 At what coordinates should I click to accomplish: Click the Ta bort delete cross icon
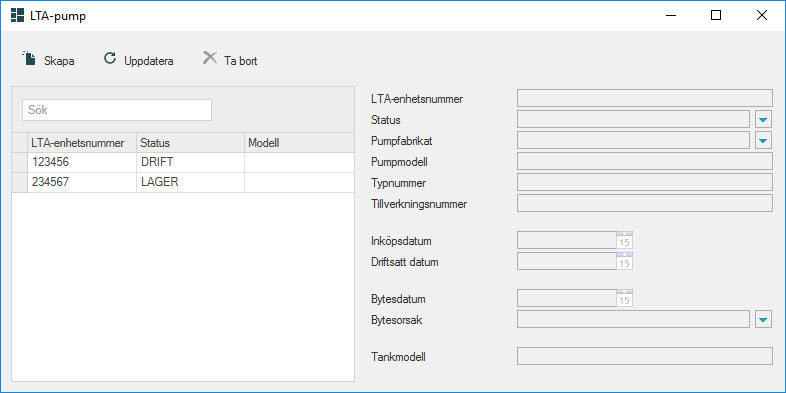click(x=210, y=58)
